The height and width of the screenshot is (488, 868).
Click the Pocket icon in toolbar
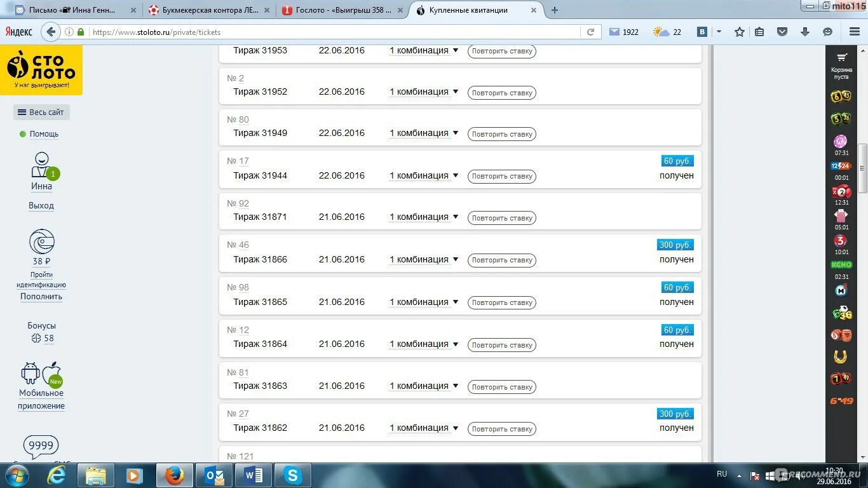pyautogui.click(x=782, y=32)
